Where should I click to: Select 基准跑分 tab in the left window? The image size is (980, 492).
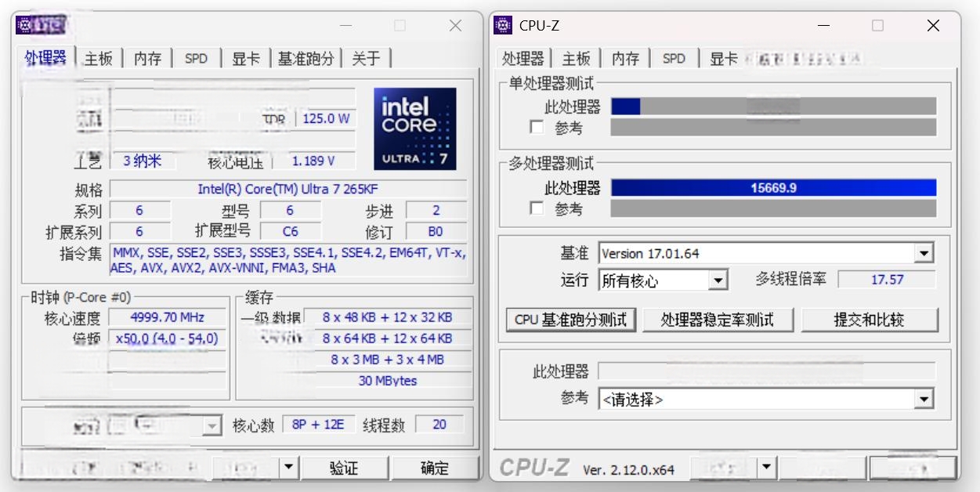[x=306, y=59]
